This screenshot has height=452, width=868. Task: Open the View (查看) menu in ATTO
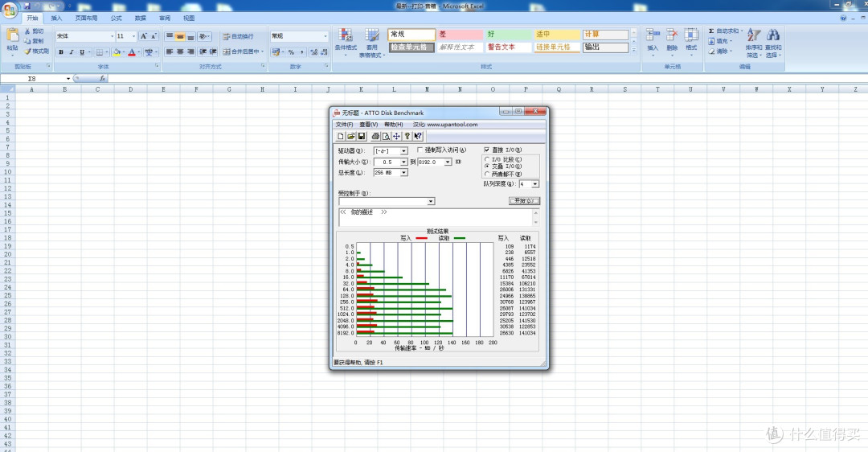click(x=369, y=125)
